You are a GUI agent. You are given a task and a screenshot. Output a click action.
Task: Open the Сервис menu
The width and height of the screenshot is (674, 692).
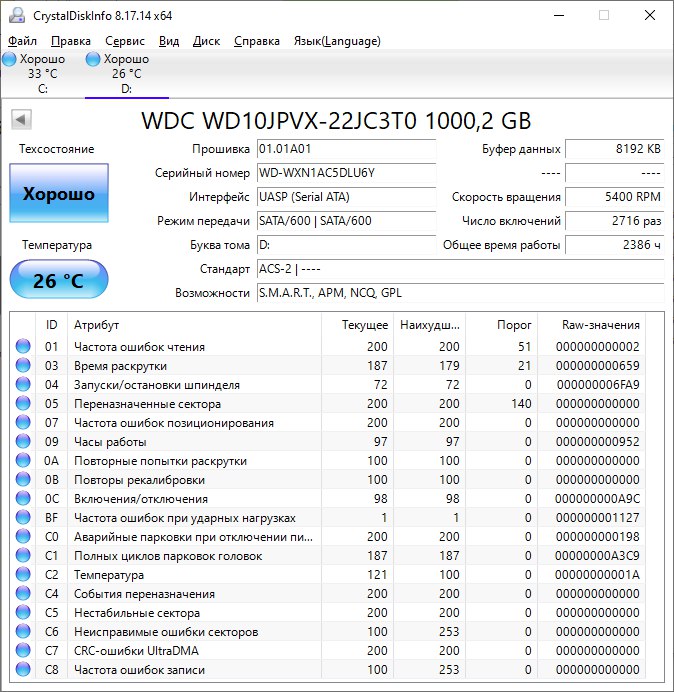tap(125, 41)
